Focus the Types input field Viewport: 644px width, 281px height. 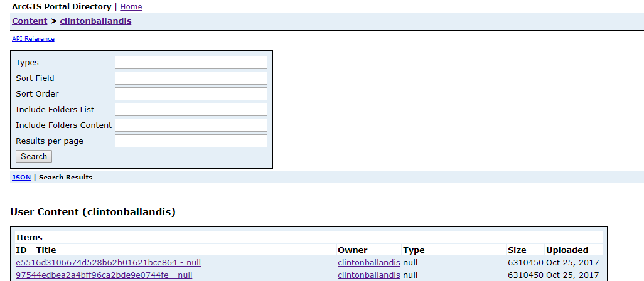[191, 62]
